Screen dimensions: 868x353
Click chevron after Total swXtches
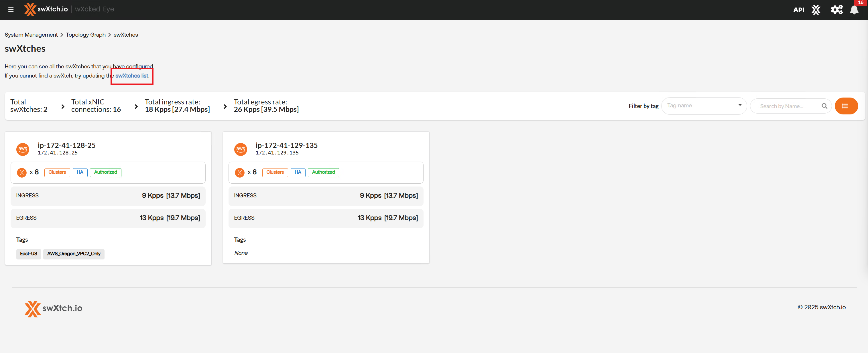click(63, 106)
